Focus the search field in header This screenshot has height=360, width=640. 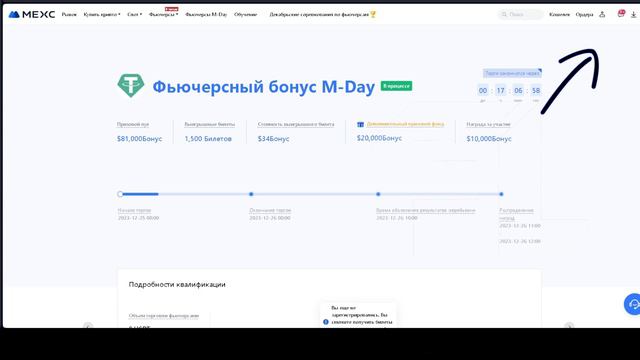tap(521, 14)
